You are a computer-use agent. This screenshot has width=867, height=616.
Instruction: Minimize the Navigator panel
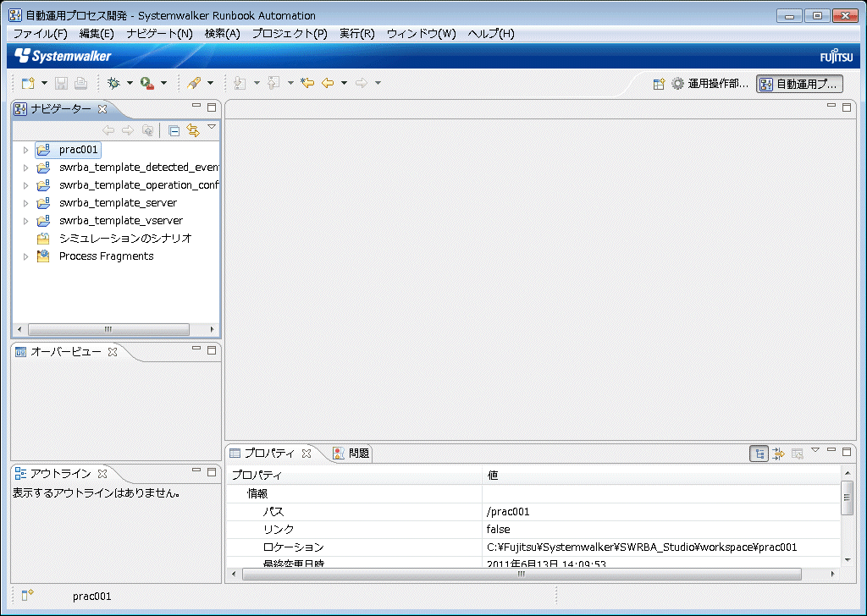click(x=196, y=105)
